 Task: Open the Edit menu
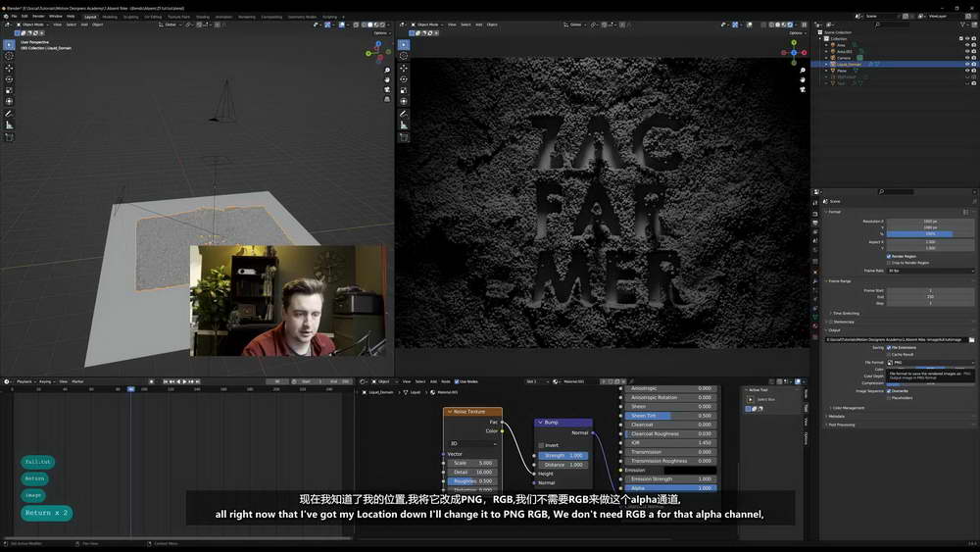(x=24, y=17)
